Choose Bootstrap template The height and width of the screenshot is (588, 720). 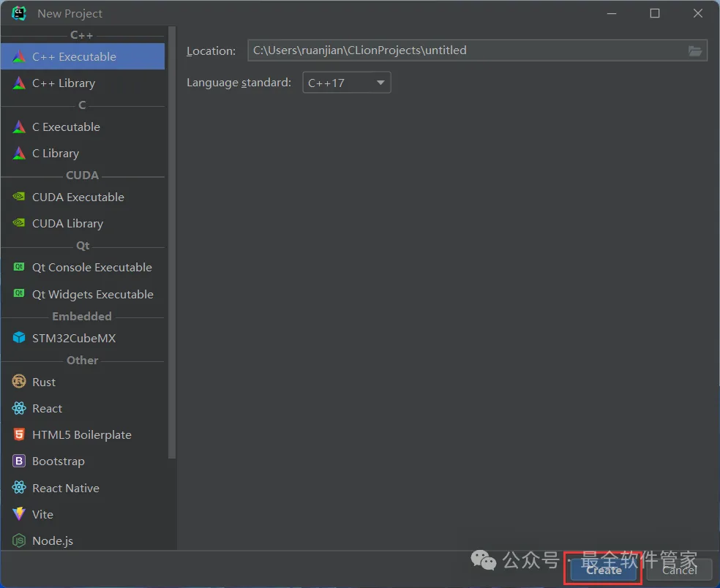[83, 461]
